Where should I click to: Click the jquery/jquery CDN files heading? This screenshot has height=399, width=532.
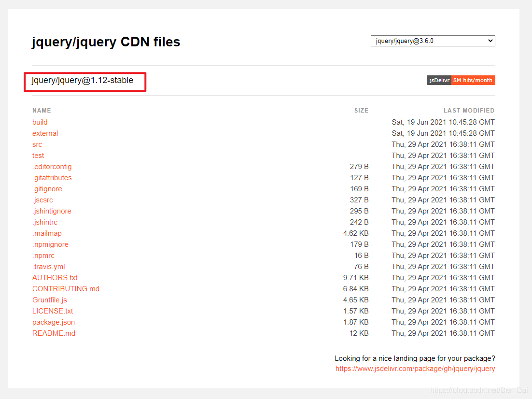tap(106, 42)
